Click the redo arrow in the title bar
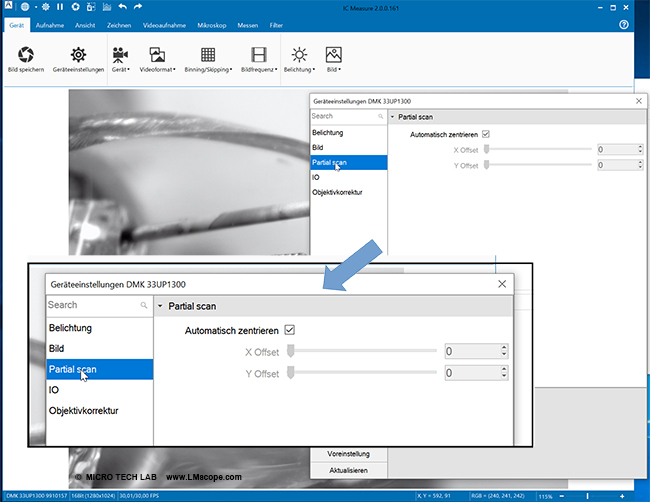The height and width of the screenshot is (502, 650). tap(139, 7)
